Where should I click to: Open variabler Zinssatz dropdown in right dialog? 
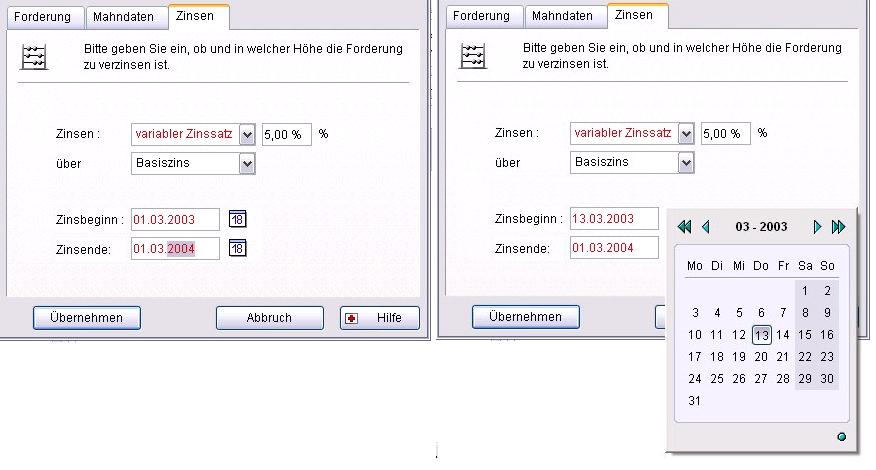(x=686, y=134)
